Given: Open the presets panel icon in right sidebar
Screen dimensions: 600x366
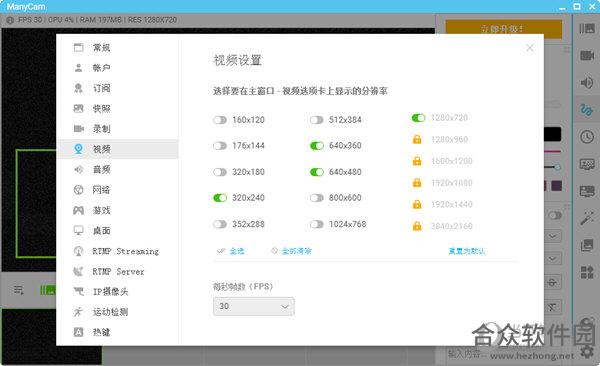Looking at the screenshot, I should (x=587, y=29).
